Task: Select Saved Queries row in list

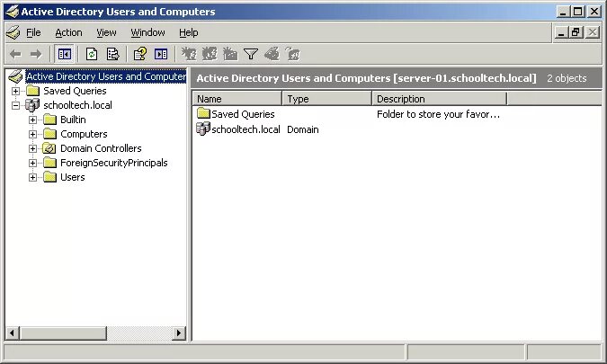Action: [243, 114]
